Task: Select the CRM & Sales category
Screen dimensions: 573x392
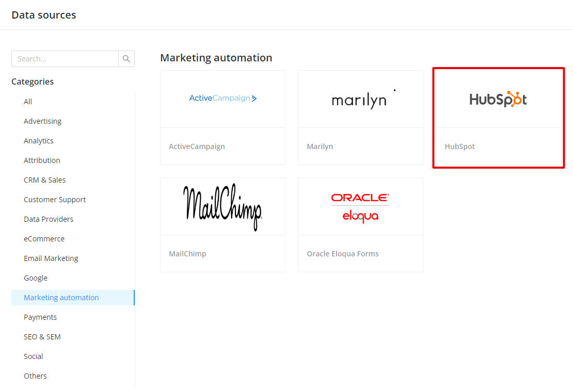Action: pos(44,179)
